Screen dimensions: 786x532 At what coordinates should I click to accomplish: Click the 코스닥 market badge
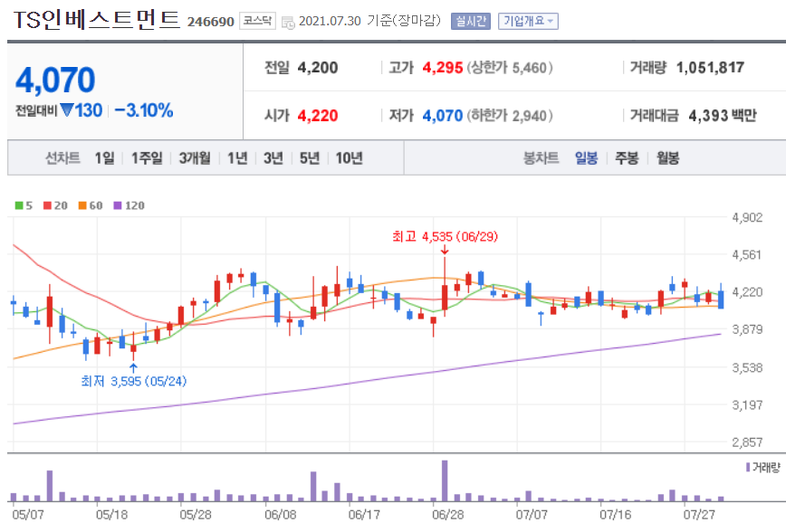(x=257, y=21)
